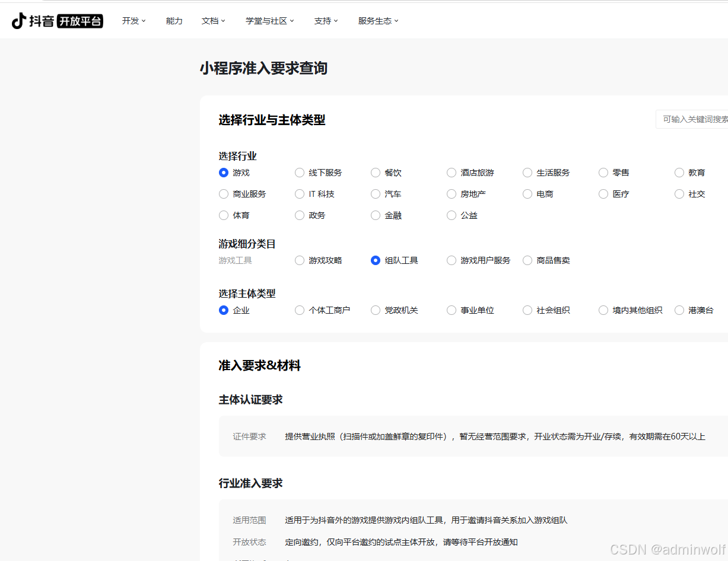Choose the 教育 industry radio button
This screenshot has width=728, height=561.
pos(679,173)
